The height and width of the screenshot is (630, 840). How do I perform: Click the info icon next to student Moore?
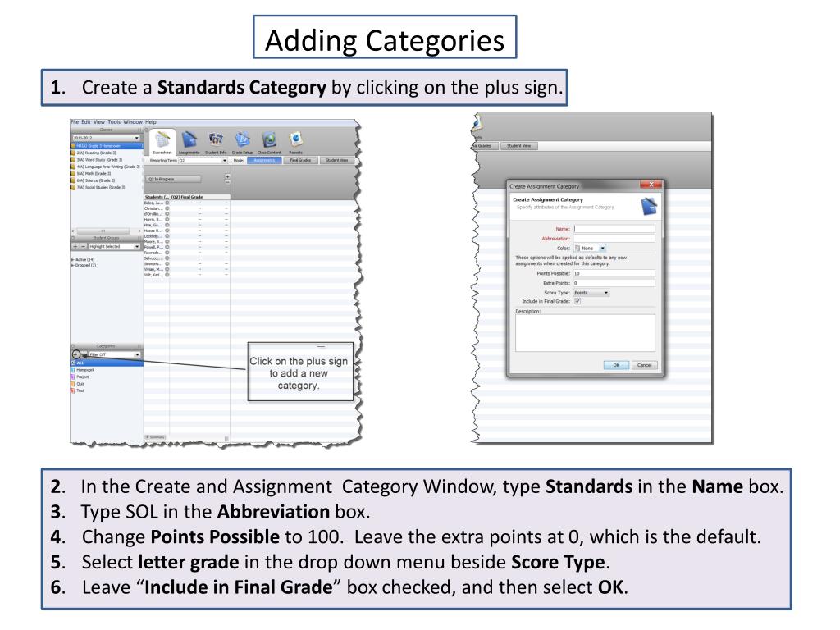[x=167, y=242]
